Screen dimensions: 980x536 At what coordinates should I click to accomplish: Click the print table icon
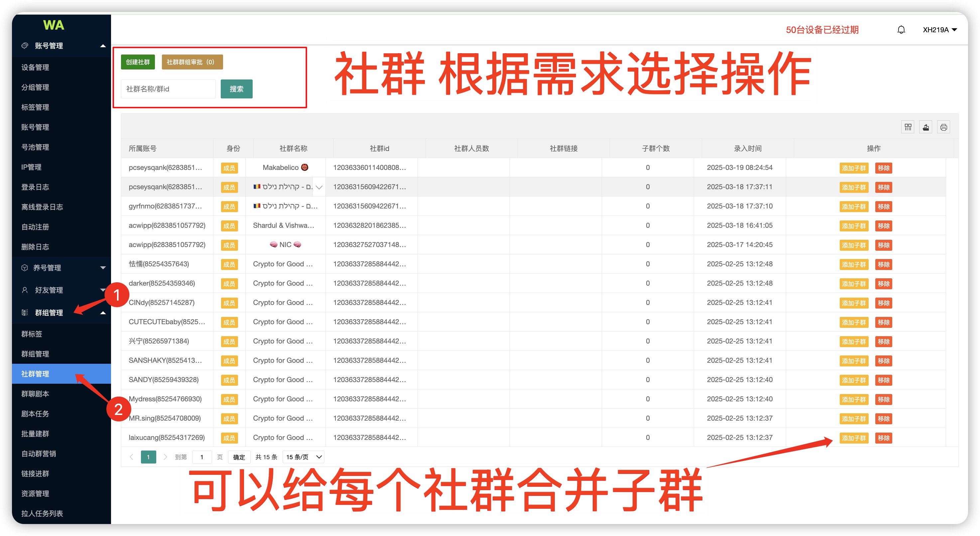(943, 127)
